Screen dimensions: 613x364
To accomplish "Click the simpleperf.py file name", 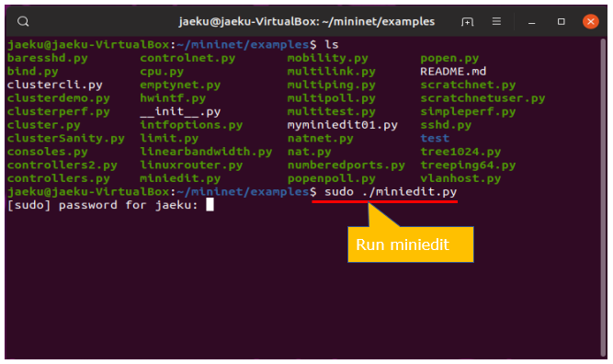I will pos(468,111).
